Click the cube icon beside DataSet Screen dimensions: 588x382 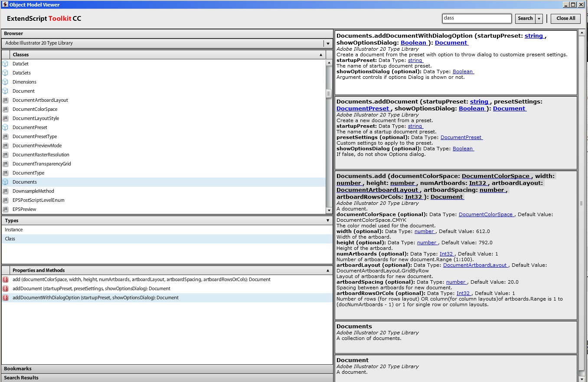point(5,64)
